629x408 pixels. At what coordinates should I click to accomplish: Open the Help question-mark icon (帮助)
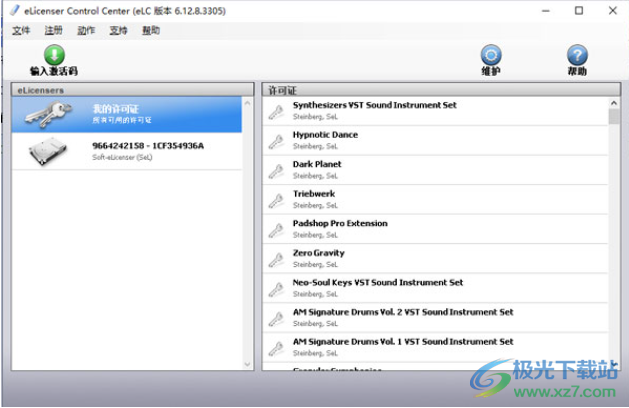coord(577,55)
